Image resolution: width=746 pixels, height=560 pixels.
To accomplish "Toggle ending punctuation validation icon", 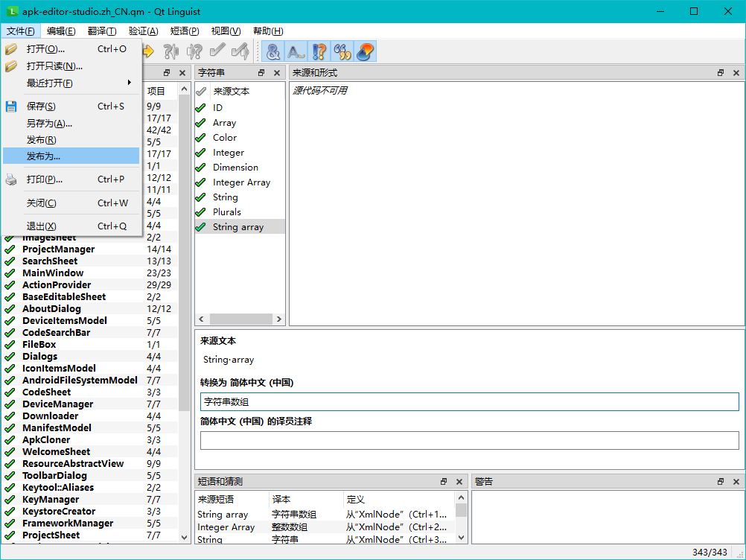I will (x=319, y=51).
